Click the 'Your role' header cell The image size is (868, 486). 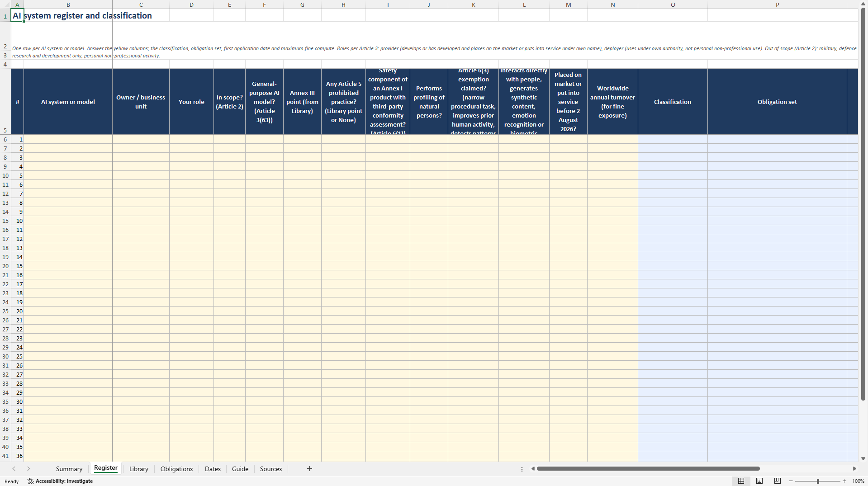[x=191, y=102]
